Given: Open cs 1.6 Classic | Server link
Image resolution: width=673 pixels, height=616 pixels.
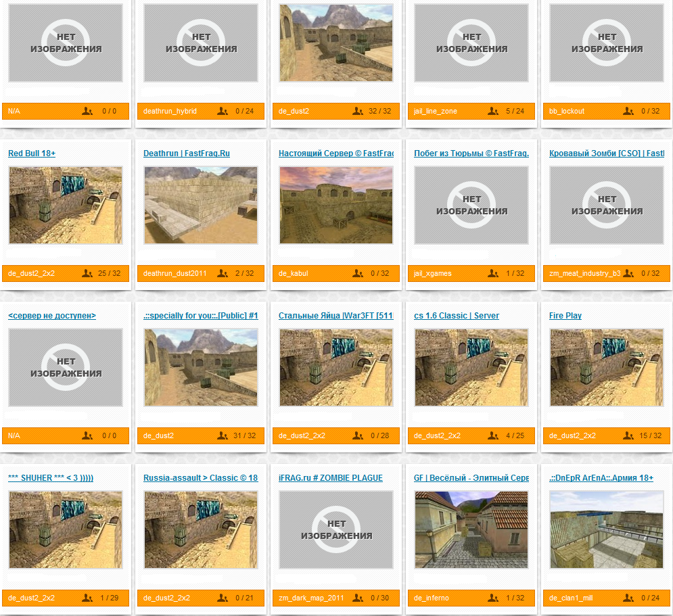Looking at the screenshot, I should (x=457, y=315).
